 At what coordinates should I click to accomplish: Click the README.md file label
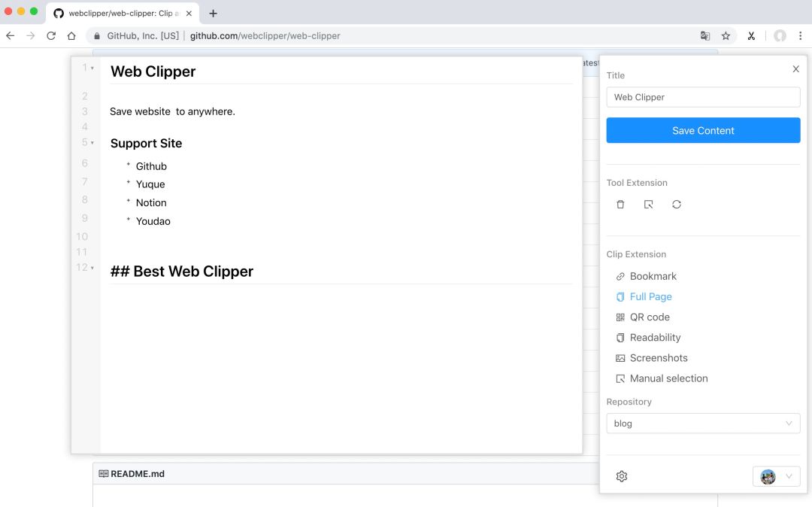[138, 474]
